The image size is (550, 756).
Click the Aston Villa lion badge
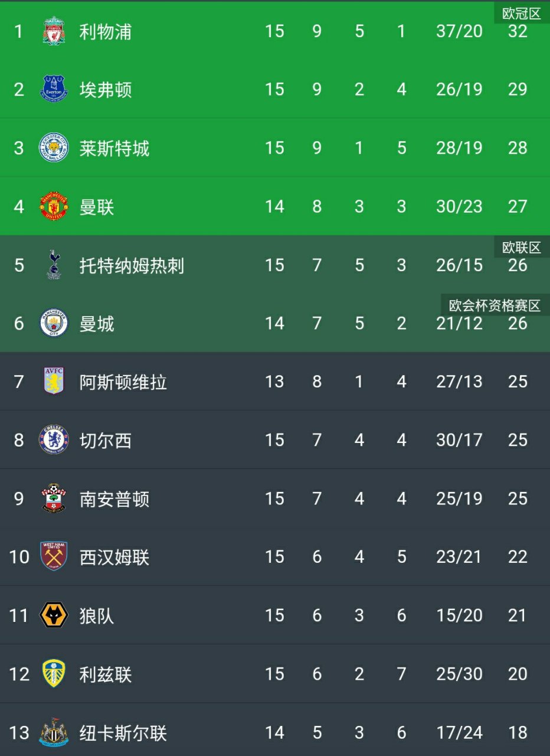point(54,382)
